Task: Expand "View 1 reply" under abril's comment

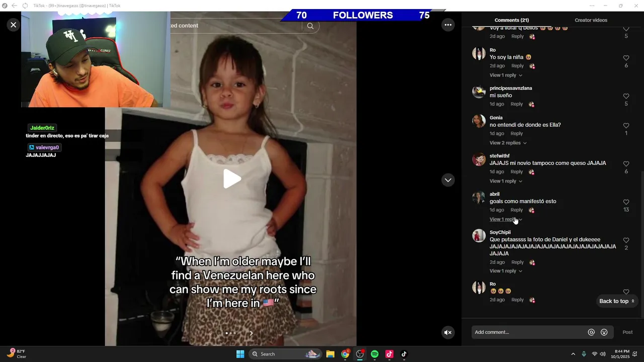Action: point(506,219)
